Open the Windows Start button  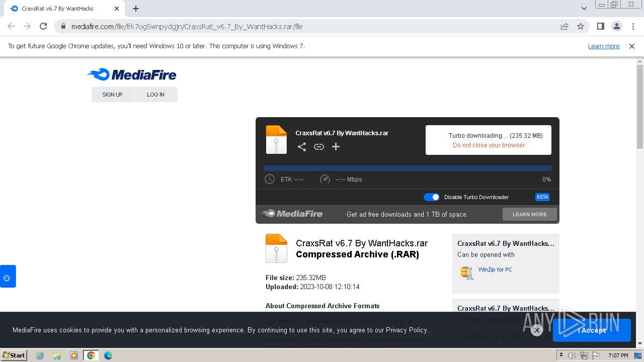tap(14, 355)
